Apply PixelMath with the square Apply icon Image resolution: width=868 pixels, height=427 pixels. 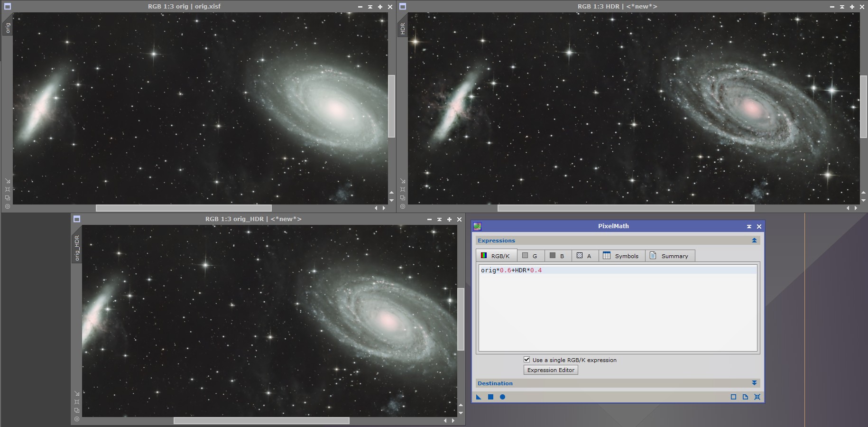point(491,397)
